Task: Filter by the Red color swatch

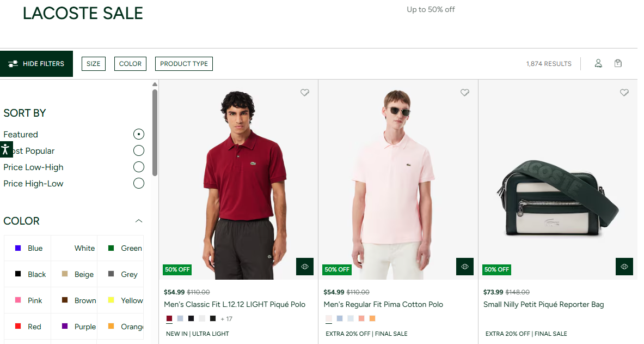Action: pos(28,327)
